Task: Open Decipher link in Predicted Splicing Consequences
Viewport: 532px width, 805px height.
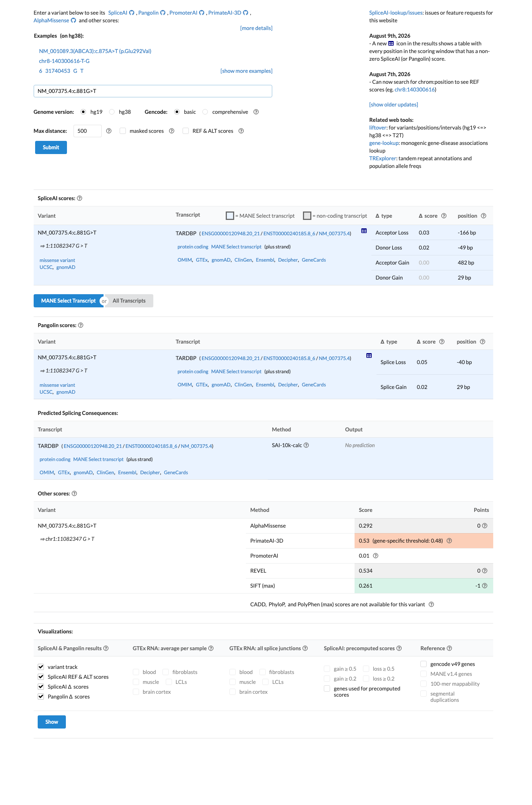Action: coord(150,473)
